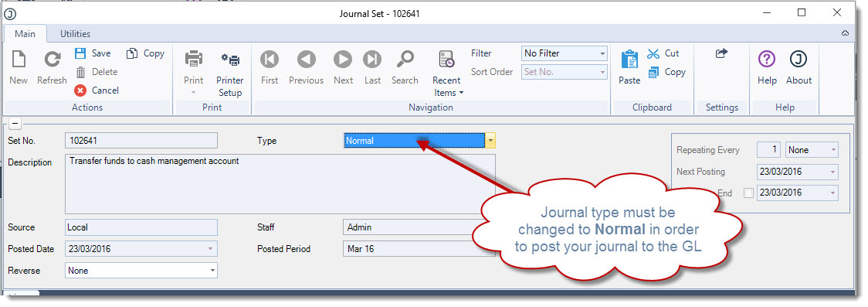Click the Set No. field
This screenshot has height=307, width=868.
[141, 141]
